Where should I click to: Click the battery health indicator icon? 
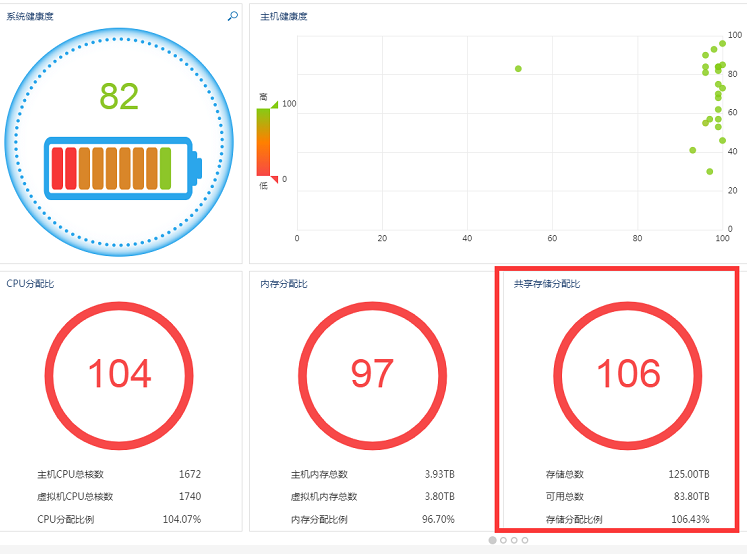click(x=123, y=168)
